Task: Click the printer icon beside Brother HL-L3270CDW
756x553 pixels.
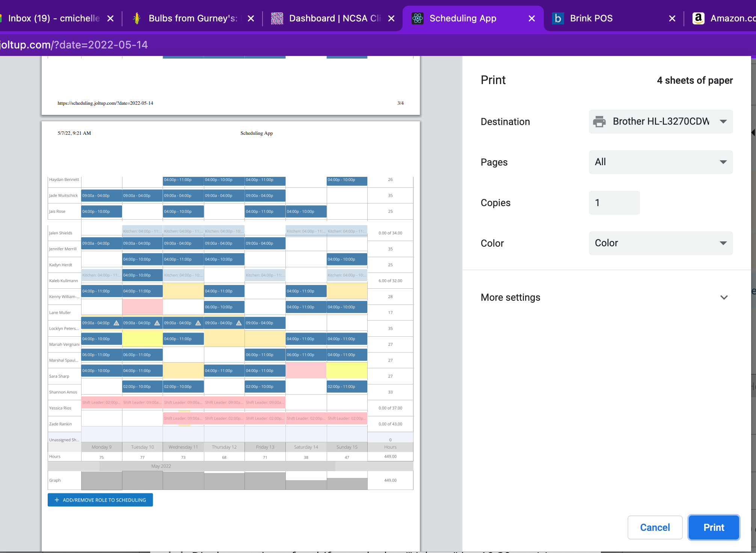Action: pos(600,122)
